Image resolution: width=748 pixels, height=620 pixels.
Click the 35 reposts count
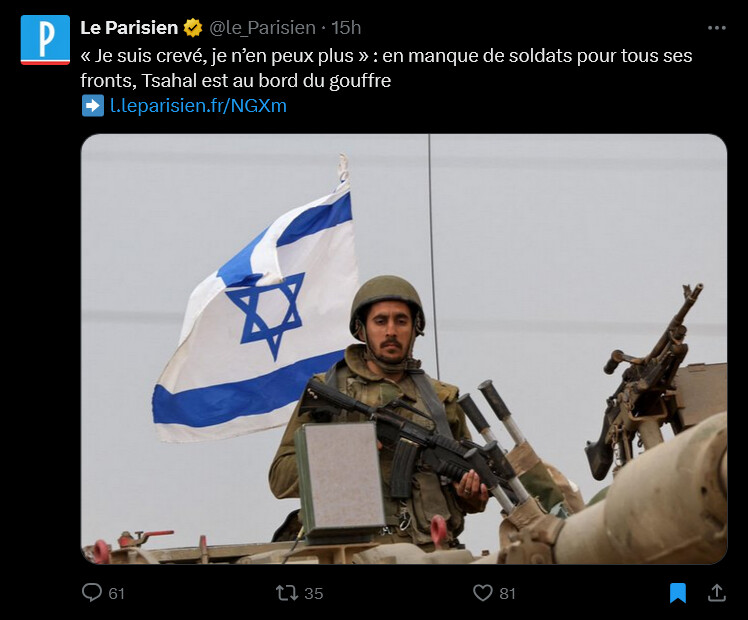(313, 593)
